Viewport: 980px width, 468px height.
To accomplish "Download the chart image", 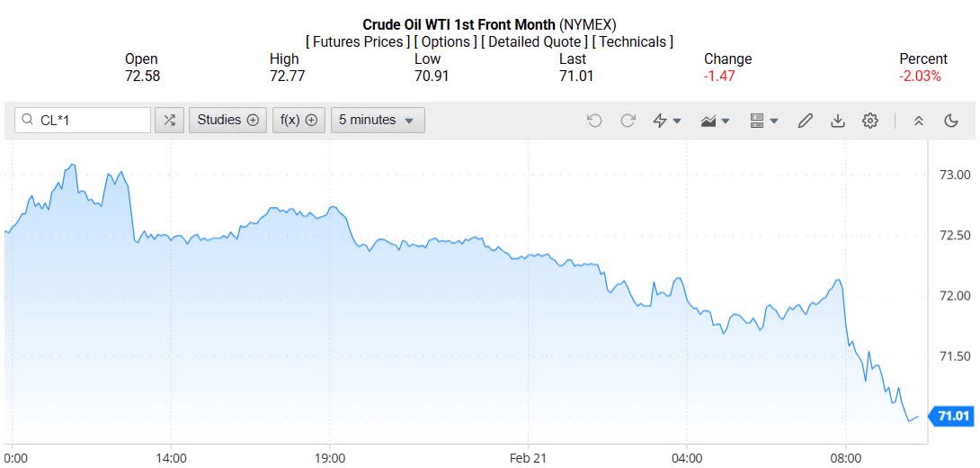I will tap(838, 120).
